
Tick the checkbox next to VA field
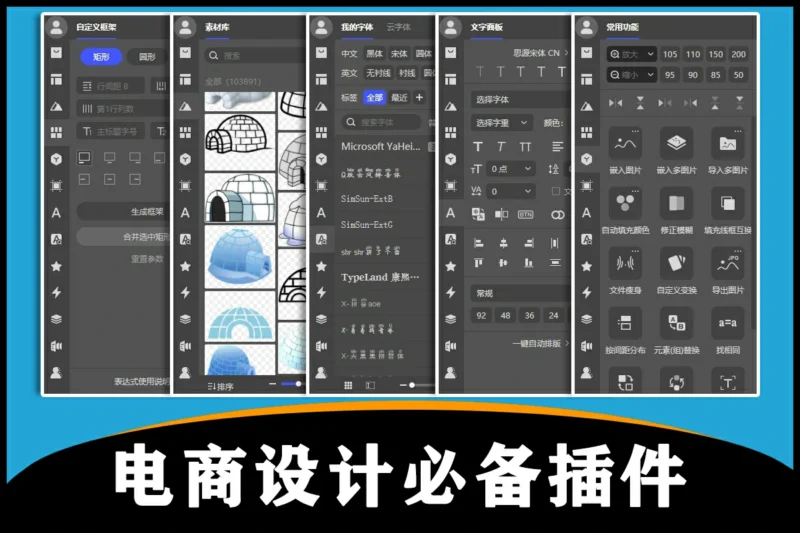point(556,191)
